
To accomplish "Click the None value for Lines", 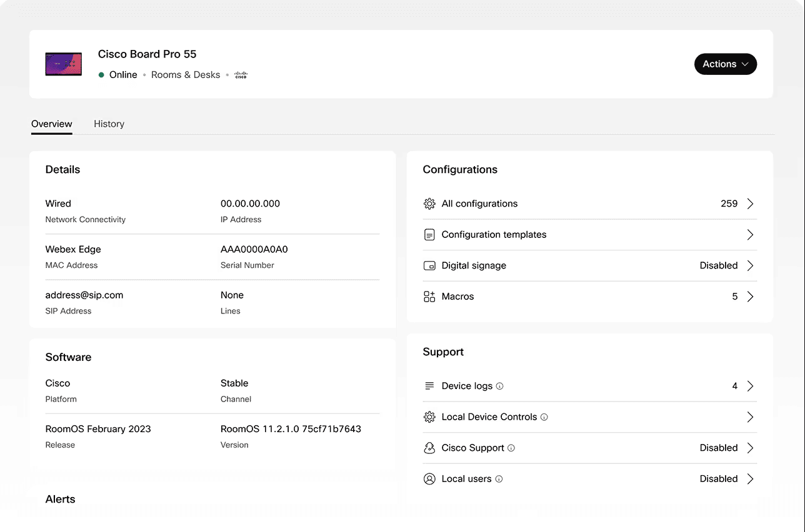I will [232, 295].
